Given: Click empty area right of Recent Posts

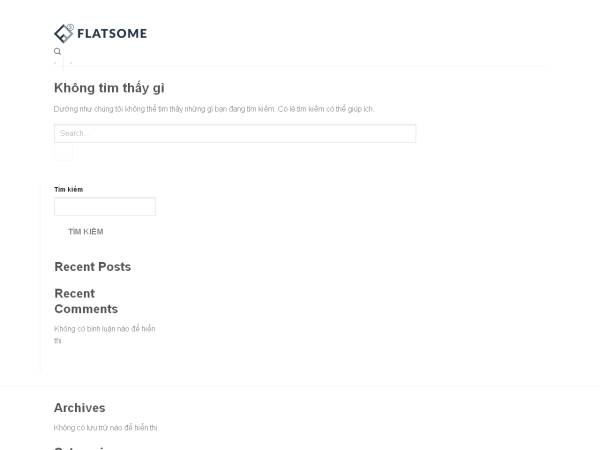Looking at the screenshot, I should point(350,267).
